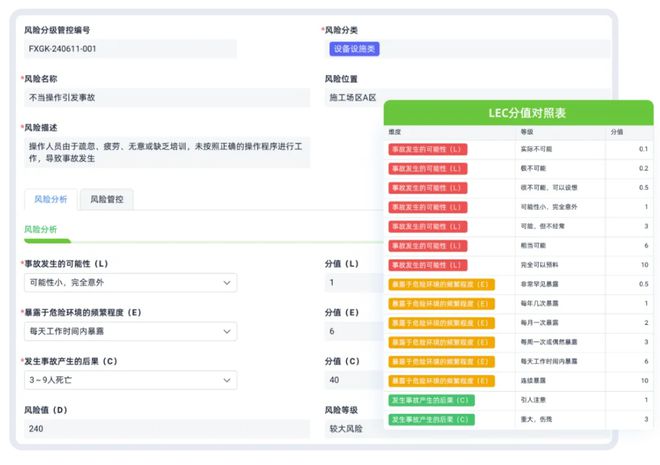Click 可能性小，完全意外 in the LEC table
Viewport: 660px width, 465px height.
coord(549,207)
